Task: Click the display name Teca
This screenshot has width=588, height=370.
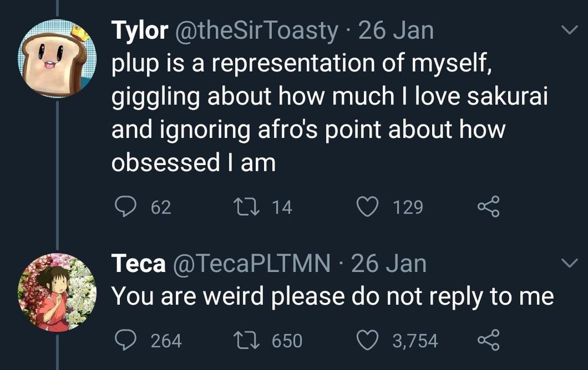Action: (138, 264)
